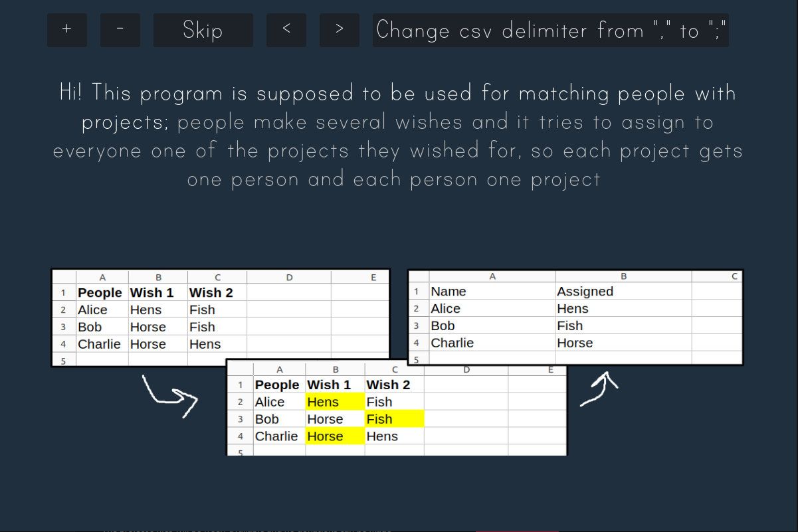
Task: Open the input spreadsheet example image
Action: click(x=221, y=317)
